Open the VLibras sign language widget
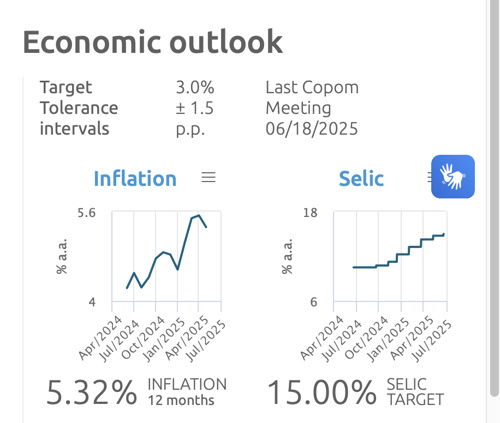 [453, 177]
